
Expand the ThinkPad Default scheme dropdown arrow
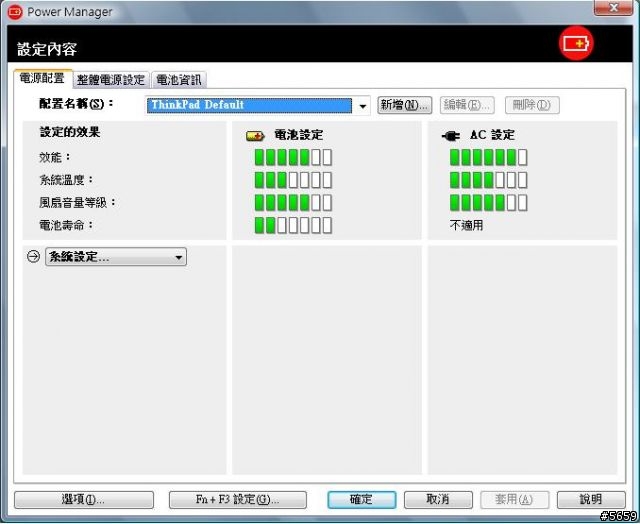click(362, 106)
